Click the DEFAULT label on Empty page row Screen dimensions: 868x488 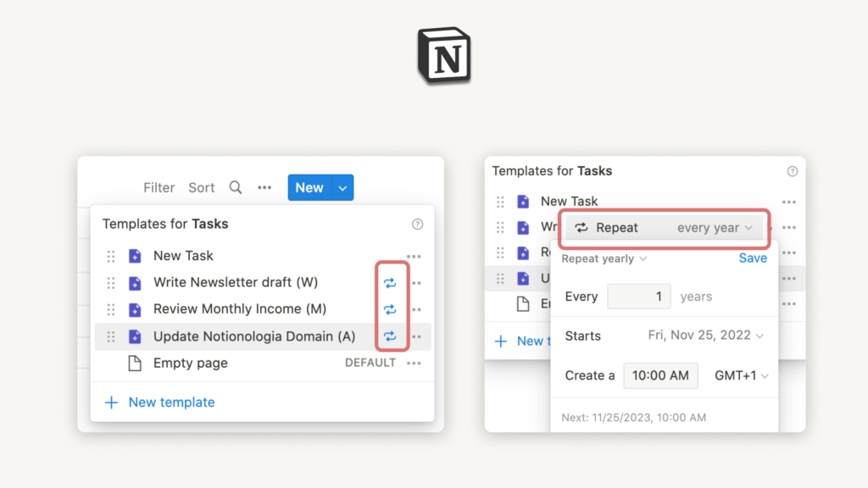point(370,363)
